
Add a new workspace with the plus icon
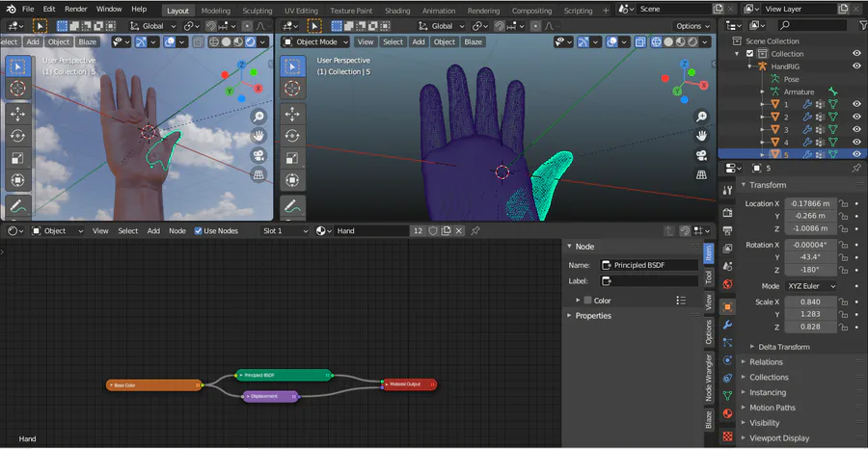606,11
